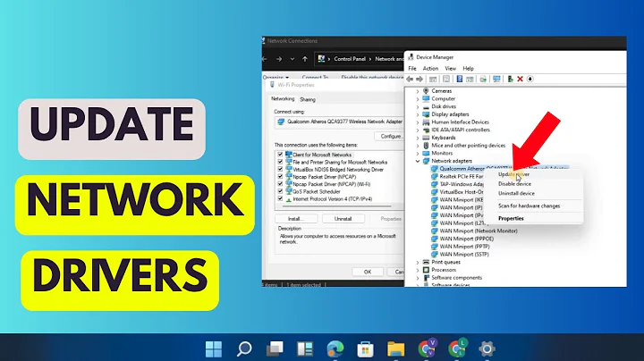Choose Properties in the context menu
The image size is (644, 361).
[511, 219]
